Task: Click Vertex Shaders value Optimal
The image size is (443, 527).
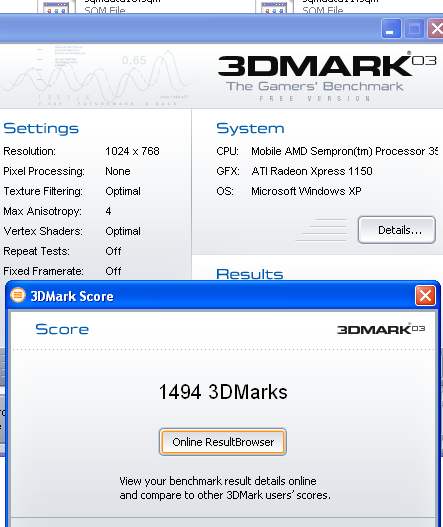Action: tap(123, 231)
